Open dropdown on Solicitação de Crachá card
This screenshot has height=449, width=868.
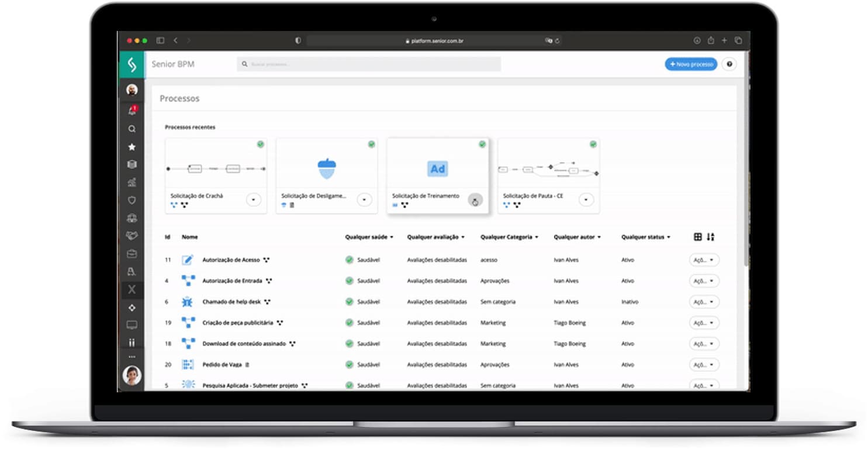[x=253, y=200]
